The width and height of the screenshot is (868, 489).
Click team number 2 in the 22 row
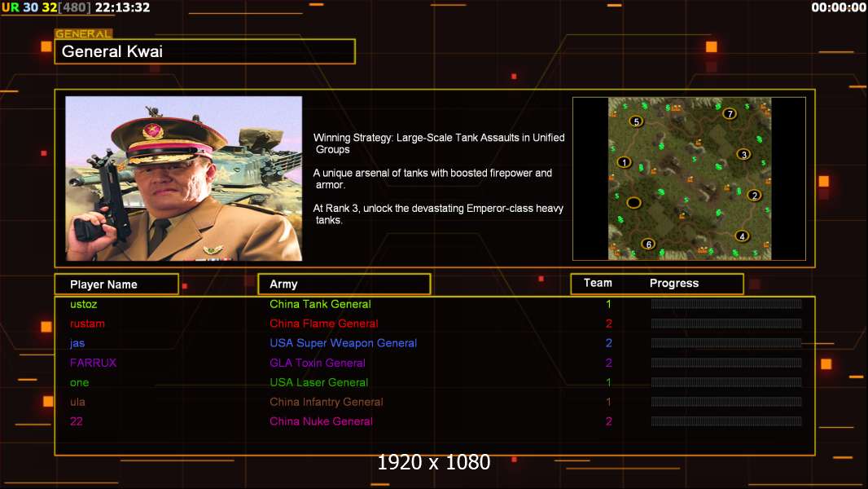click(x=608, y=421)
